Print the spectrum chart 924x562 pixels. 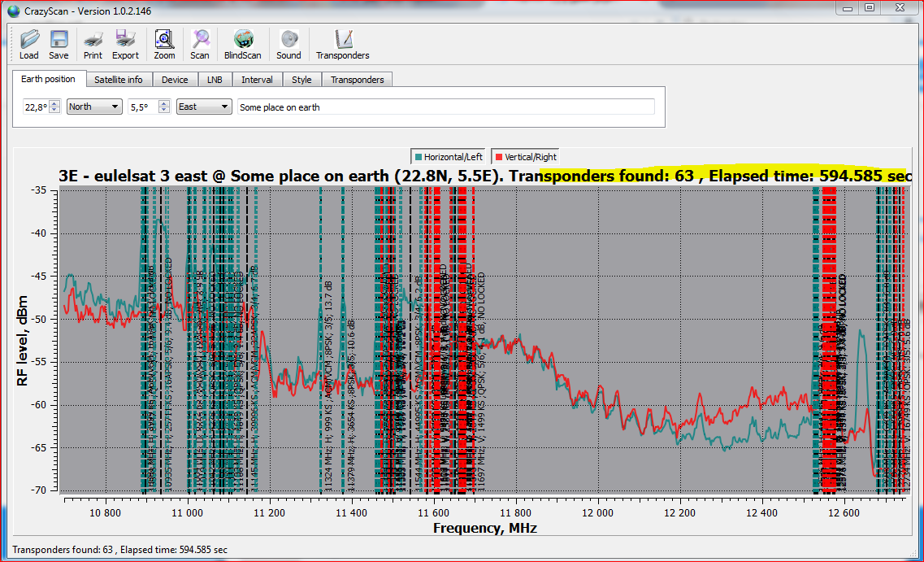point(93,44)
